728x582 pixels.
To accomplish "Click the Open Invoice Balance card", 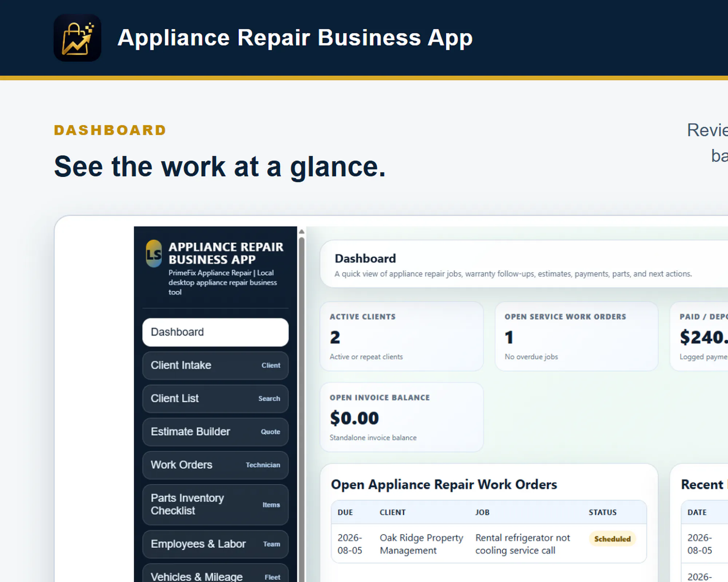I will (402, 417).
